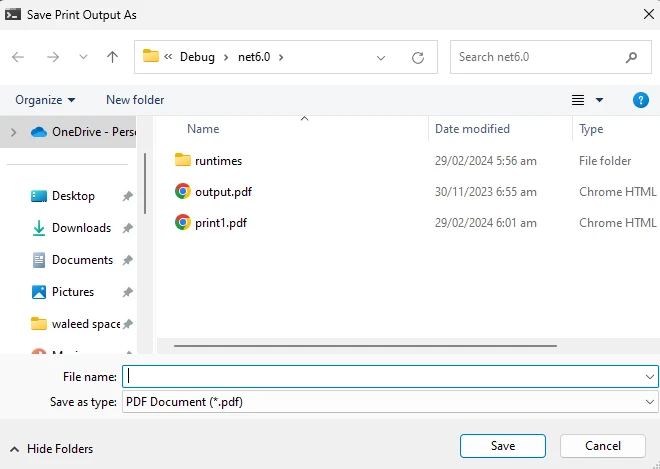Expand the OneDrive tree node
The image size is (660, 469).
coord(13,132)
